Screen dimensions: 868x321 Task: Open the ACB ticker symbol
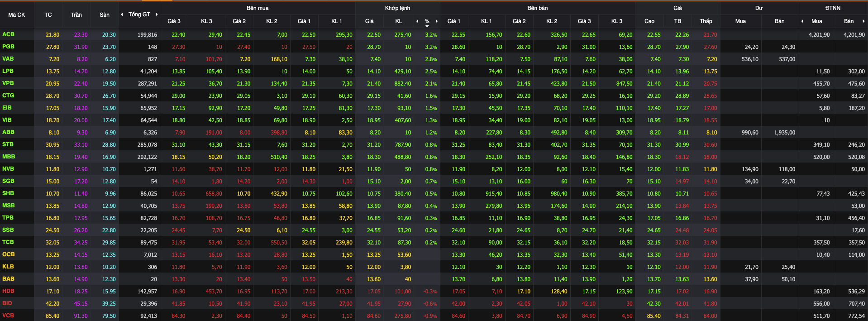8,34
